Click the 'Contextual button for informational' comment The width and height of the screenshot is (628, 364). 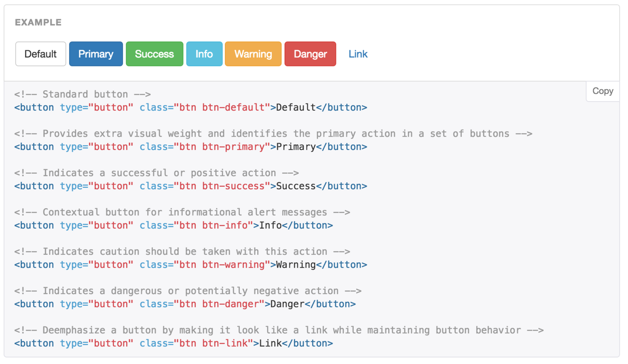tap(182, 212)
